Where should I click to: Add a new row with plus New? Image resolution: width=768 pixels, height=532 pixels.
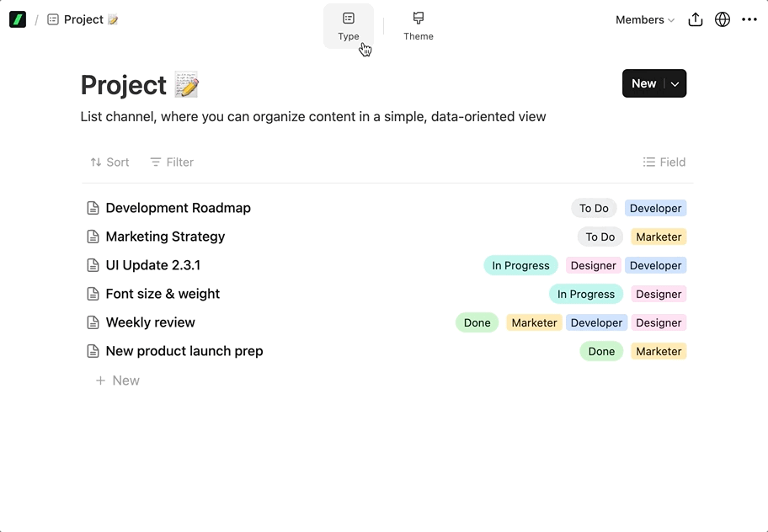click(118, 380)
